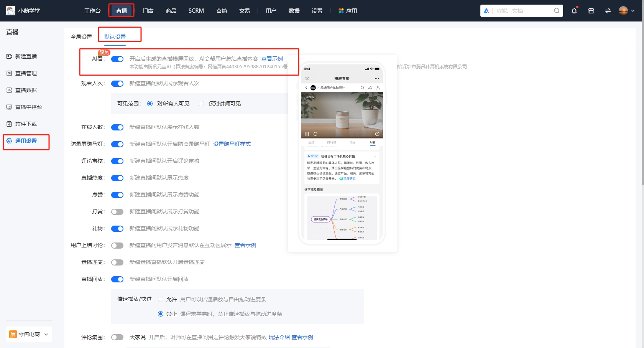The height and width of the screenshot is (348, 644).
Task: Open the 营销 menu in the top navigation
Action: coord(222,11)
